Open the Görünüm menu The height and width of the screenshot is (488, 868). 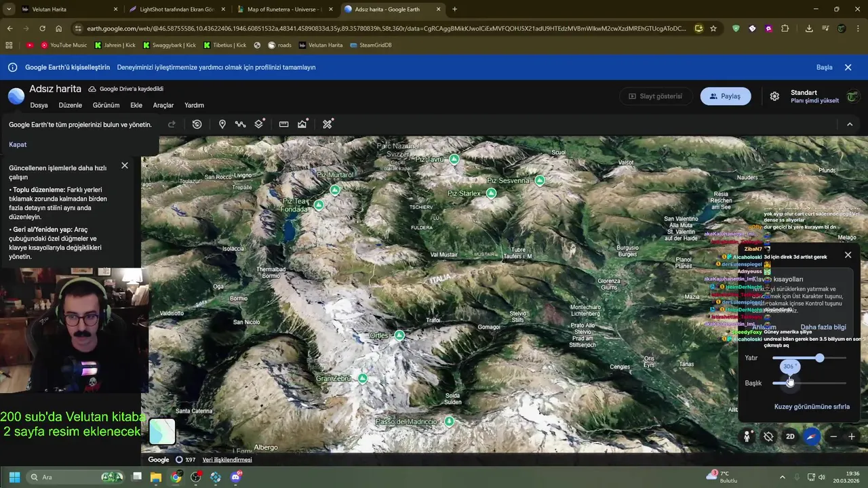click(x=106, y=105)
